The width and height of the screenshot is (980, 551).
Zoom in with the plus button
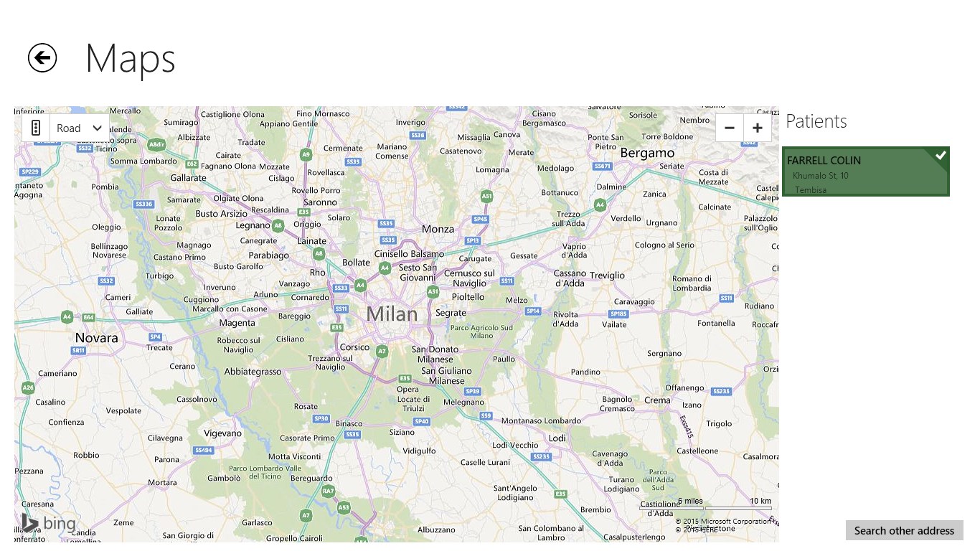click(757, 128)
